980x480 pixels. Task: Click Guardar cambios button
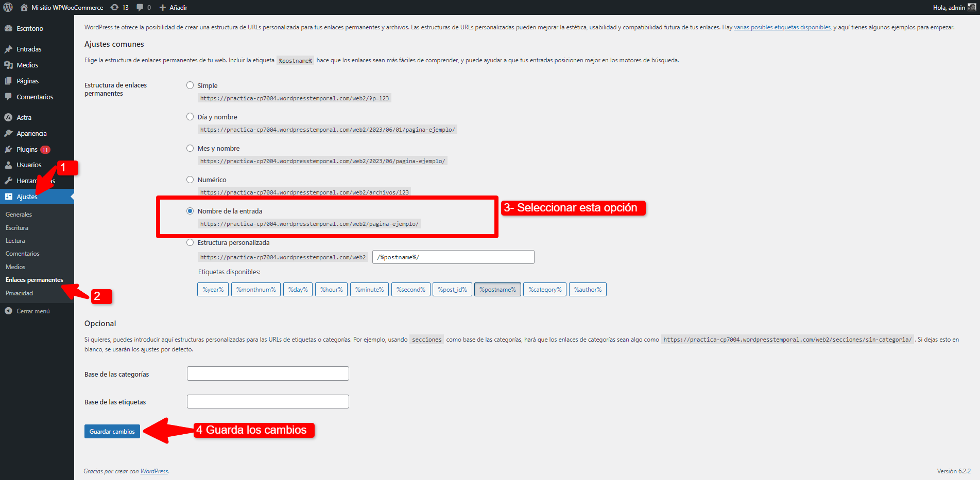point(112,431)
